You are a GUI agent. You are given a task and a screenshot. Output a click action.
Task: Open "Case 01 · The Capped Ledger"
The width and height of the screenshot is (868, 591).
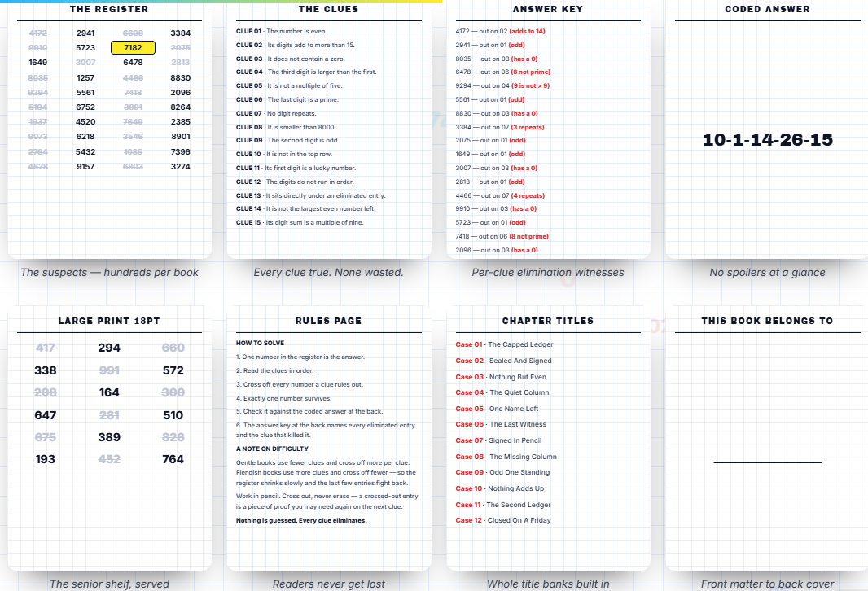(504, 344)
